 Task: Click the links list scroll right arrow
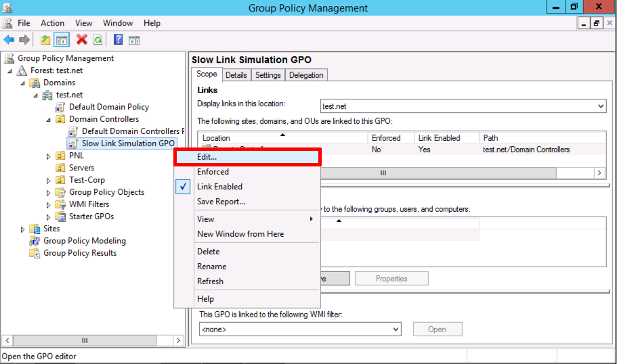click(599, 173)
